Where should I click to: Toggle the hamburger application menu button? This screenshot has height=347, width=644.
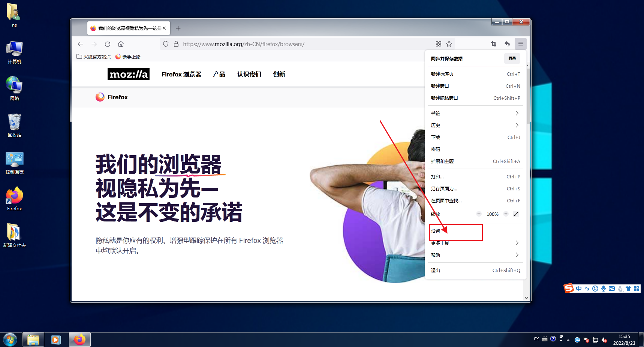(521, 44)
